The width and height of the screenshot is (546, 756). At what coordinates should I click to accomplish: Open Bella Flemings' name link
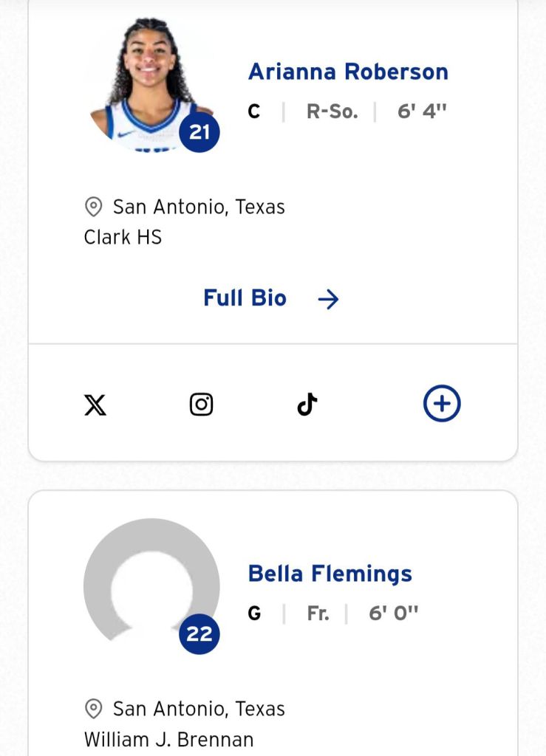pyautogui.click(x=330, y=574)
